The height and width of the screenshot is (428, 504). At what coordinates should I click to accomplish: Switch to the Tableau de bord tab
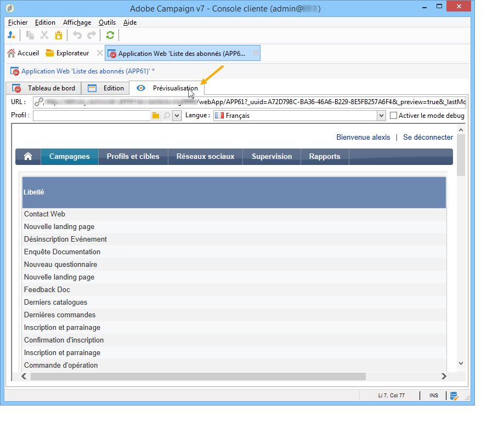(43, 88)
